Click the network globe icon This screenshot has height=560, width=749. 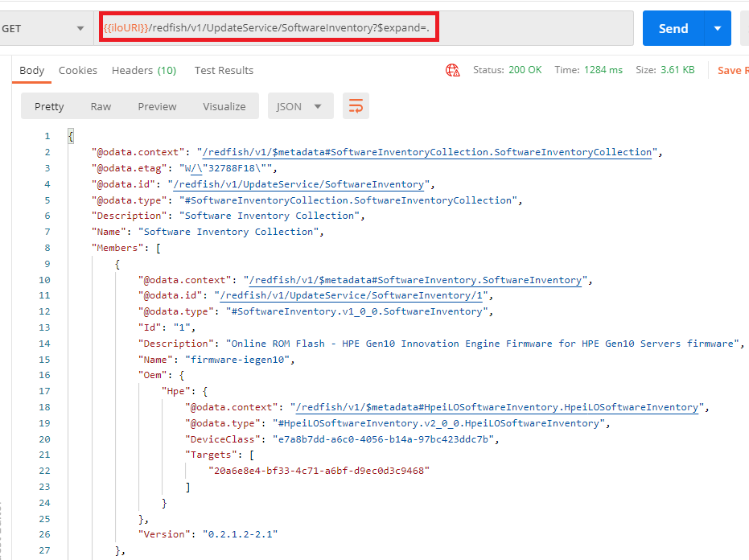coord(453,70)
